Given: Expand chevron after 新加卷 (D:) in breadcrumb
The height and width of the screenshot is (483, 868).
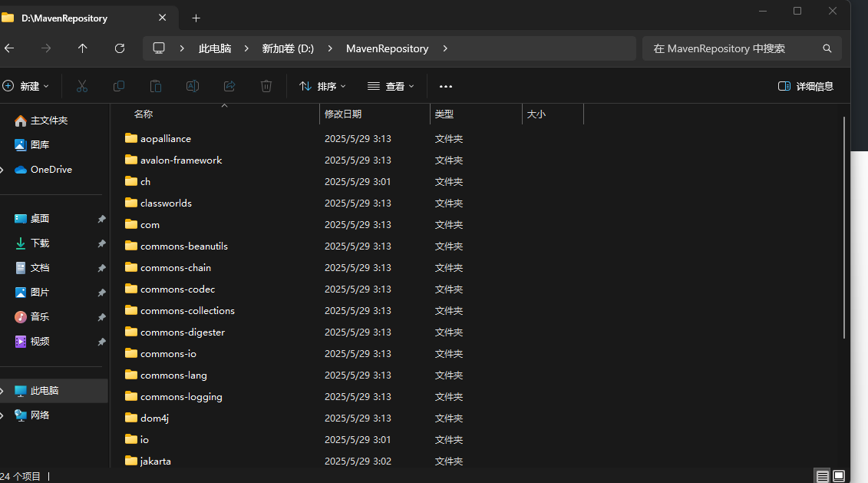Looking at the screenshot, I should 330,48.
